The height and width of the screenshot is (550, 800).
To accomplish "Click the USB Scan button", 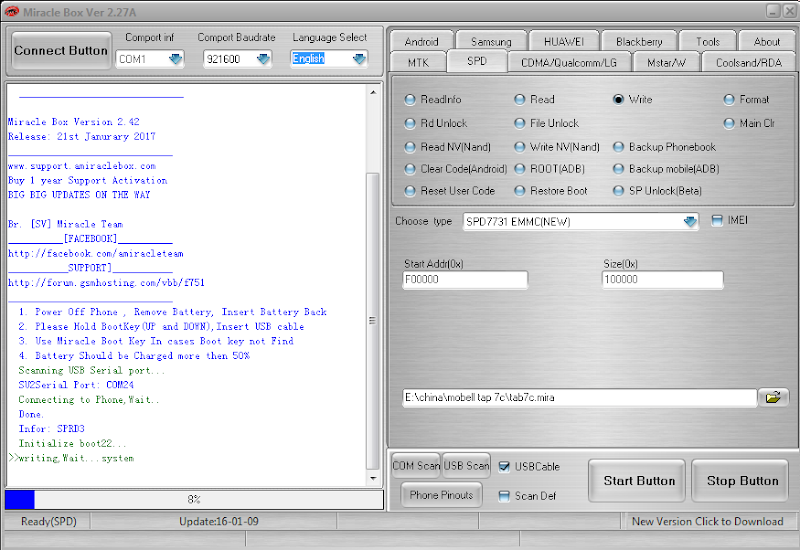I will tap(466, 465).
